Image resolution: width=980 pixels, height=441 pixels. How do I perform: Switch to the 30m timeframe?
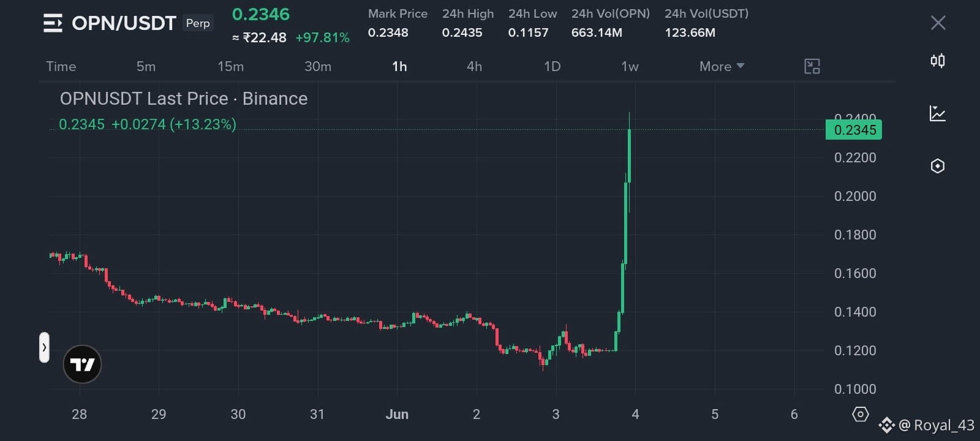tap(318, 66)
